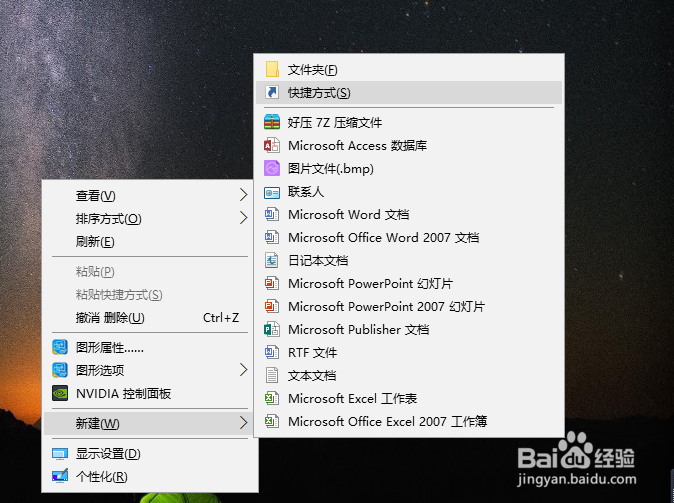Image resolution: width=674 pixels, height=503 pixels.
Task: Click the icon beside Microsoft PowerPoint 幻灯片
Action: (272, 283)
